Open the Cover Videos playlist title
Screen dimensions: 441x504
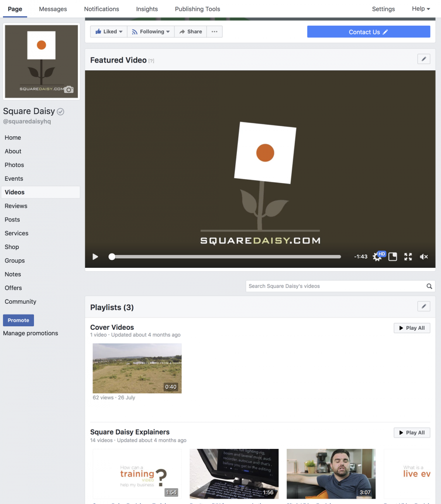(112, 327)
